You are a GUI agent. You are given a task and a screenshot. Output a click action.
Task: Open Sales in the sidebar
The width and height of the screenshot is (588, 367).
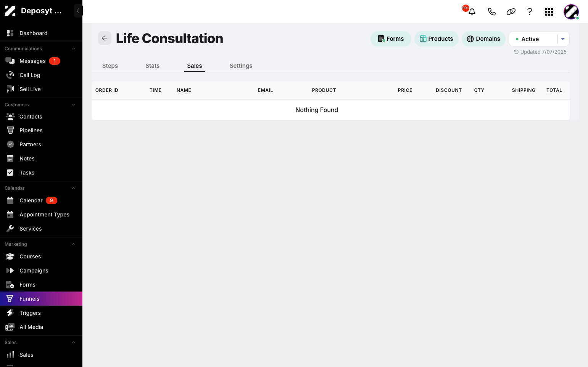click(41, 355)
